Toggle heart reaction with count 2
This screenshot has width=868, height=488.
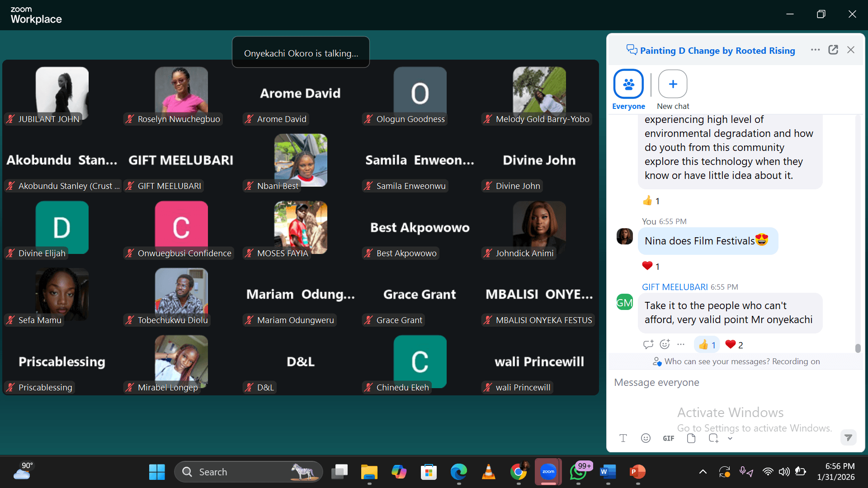pyautogui.click(x=734, y=345)
